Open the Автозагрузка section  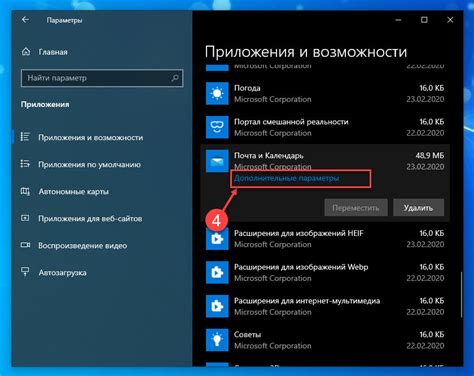(x=62, y=273)
